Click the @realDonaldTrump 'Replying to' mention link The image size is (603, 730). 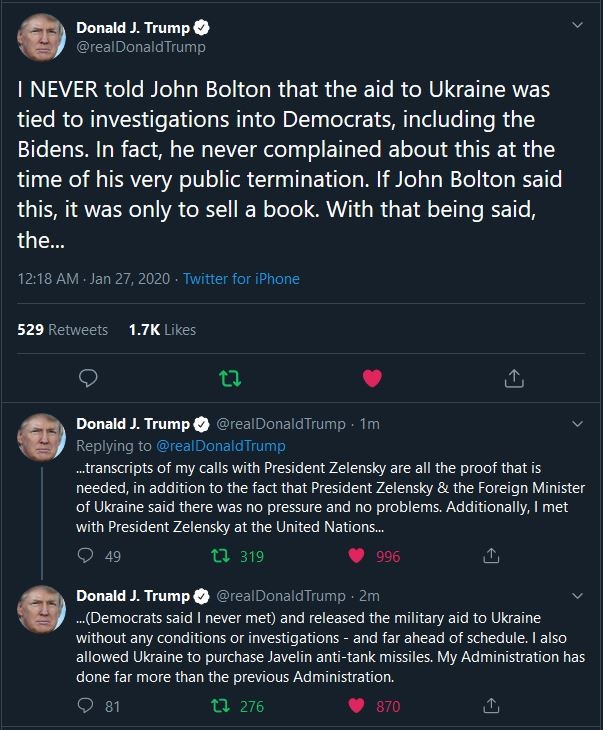click(x=220, y=445)
